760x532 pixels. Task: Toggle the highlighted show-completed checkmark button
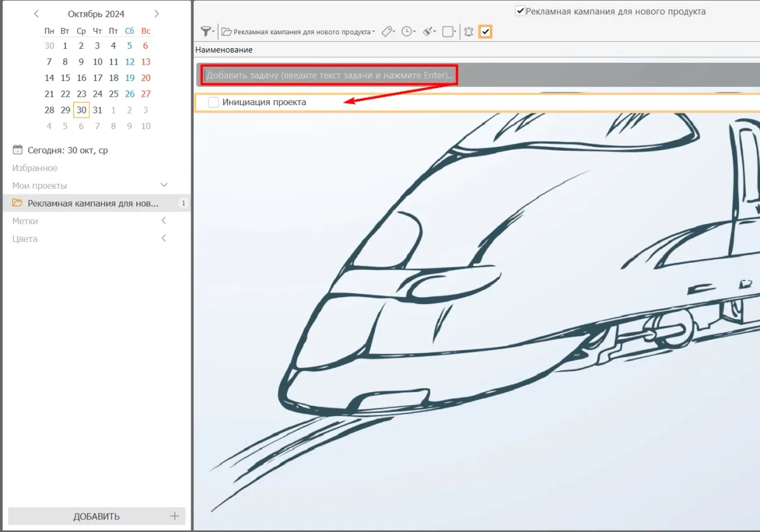click(x=486, y=32)
